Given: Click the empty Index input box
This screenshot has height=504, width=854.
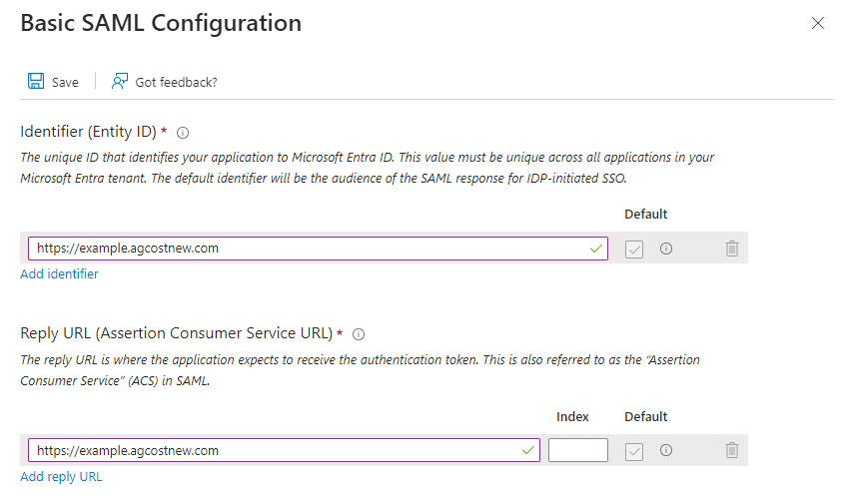Looking at the screenshot, I should (x=578, y=450).
